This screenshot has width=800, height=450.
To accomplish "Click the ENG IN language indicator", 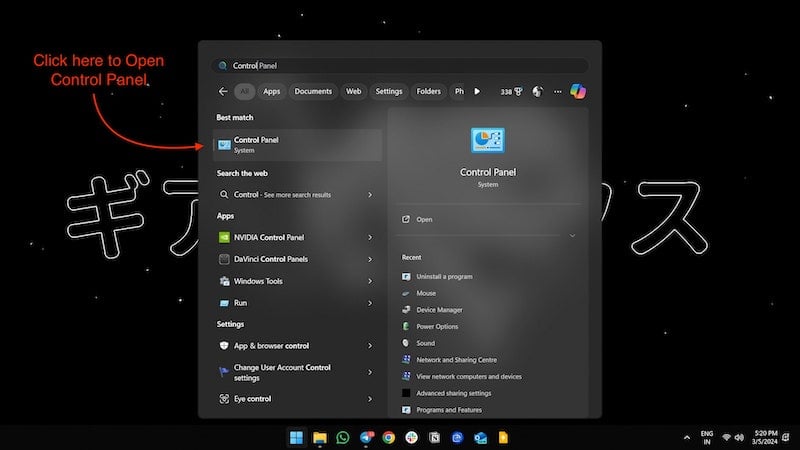I will (707, 438).
